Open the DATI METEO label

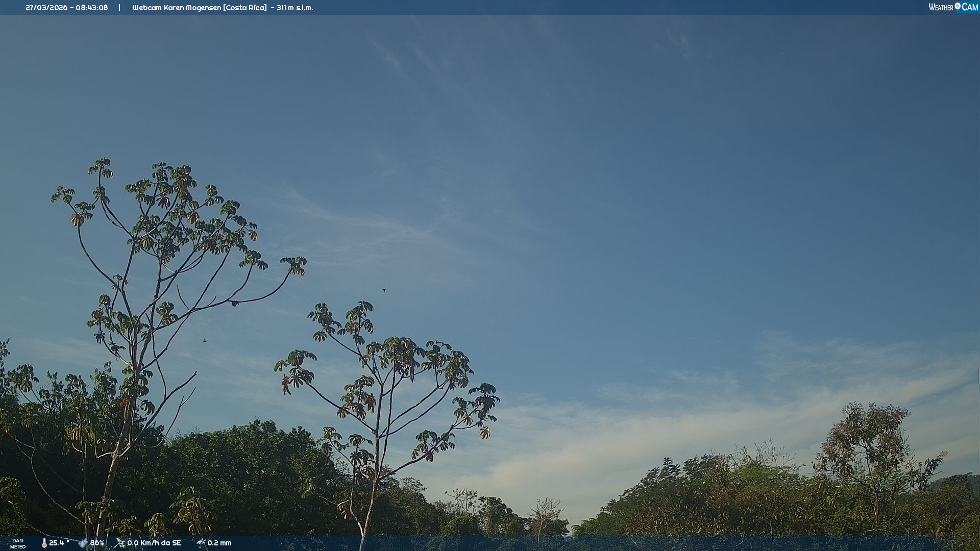(18, 543)
